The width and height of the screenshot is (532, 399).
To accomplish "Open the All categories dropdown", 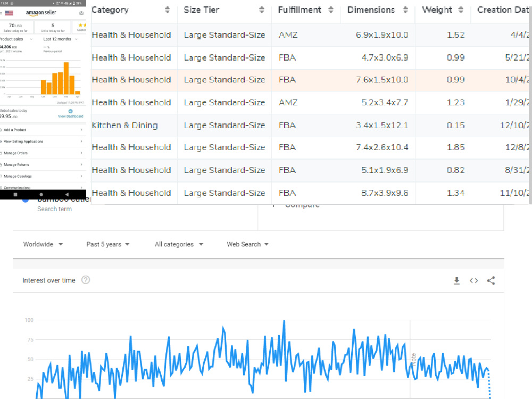I will pos(179,244).
